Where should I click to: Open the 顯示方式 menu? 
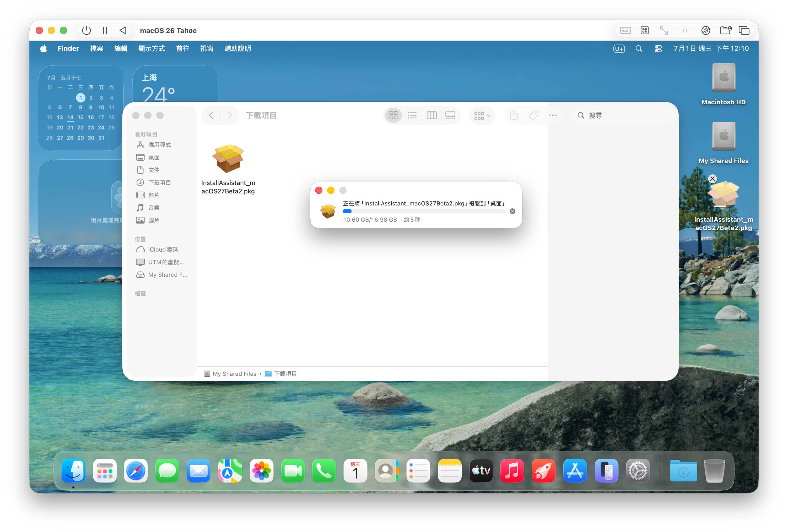pyautogui.click(x=152, y=48)
